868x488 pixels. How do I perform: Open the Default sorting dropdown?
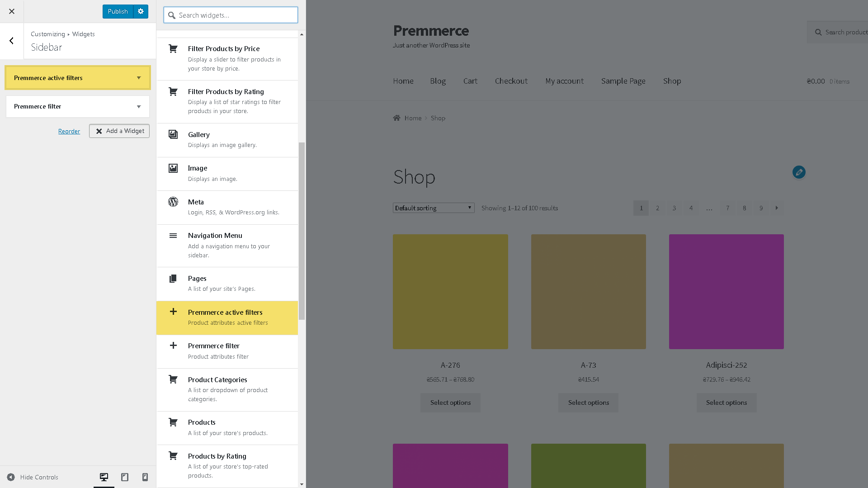pyautogui.click(x=434, y=208)
